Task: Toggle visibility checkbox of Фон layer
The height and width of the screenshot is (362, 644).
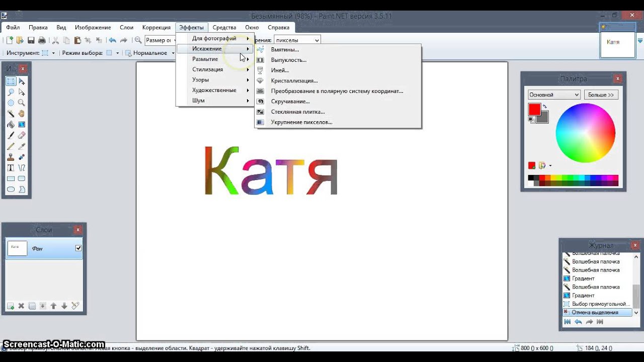Action: (x=78, y=248)
